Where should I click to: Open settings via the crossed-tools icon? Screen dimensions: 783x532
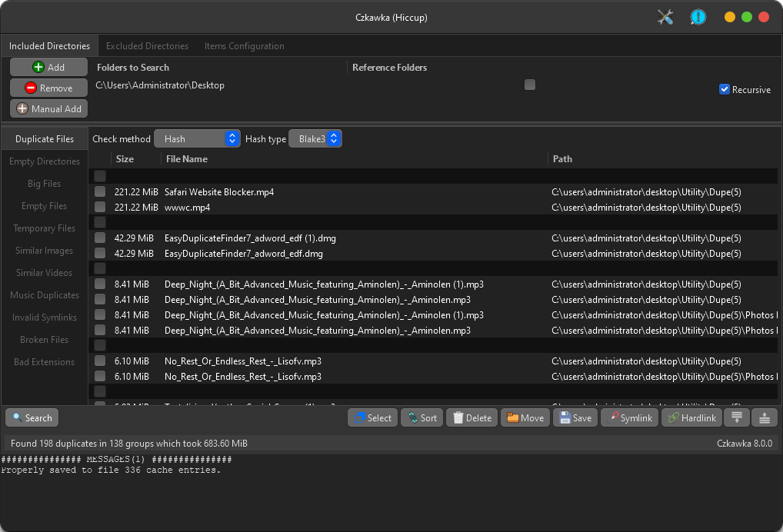pos(665,16)
